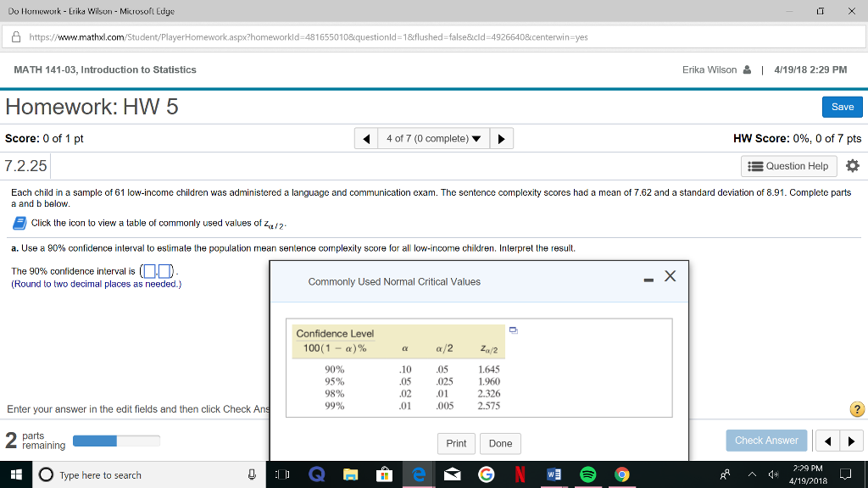868x488 pixels.
Task: Launch Spotify from the taskbar
Action: (588, 475)
